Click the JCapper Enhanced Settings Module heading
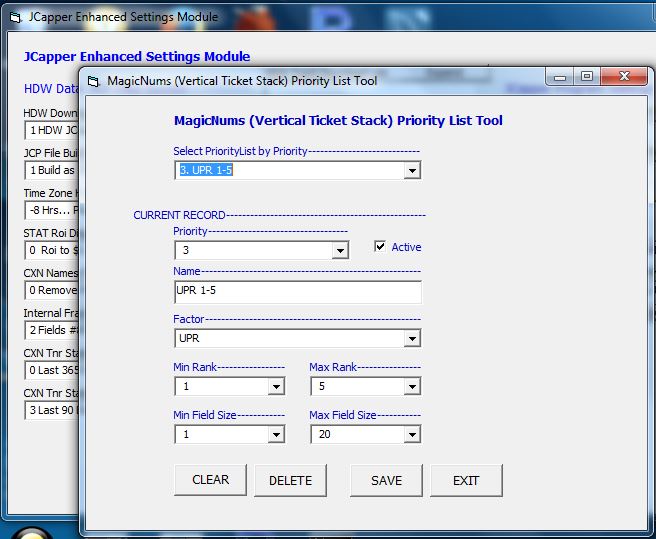The width and height of the screenshot is (656, 539). [137, 56]
